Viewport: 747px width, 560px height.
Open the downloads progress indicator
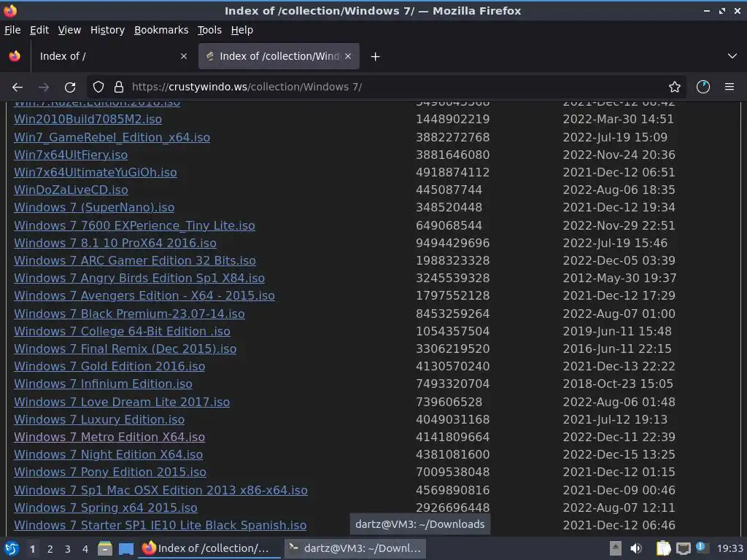pyautogui.click(x=703, y=87)
